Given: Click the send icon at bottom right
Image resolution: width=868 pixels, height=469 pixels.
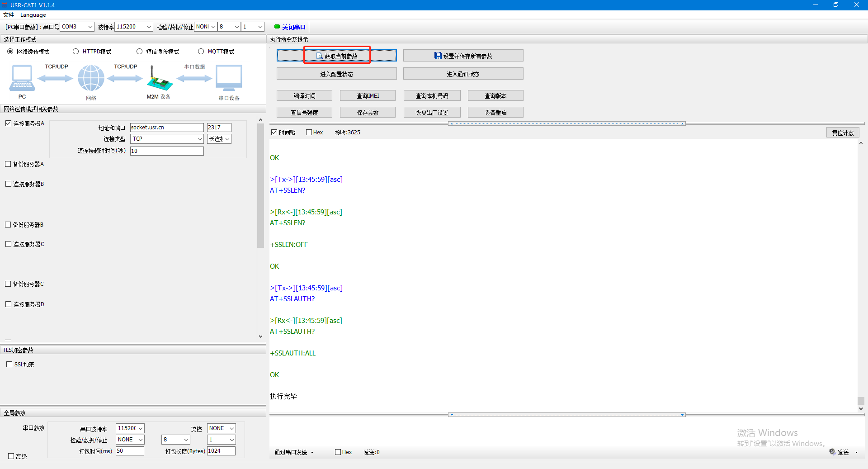Looking at the screenshot, I should pos(832,452).
